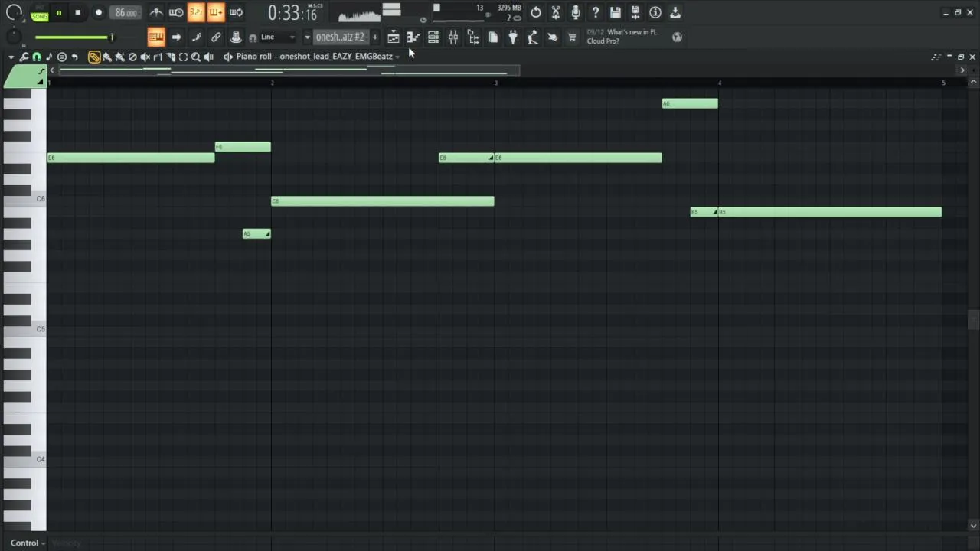Click the tempo field showing 86.000
Image resolution: width=980 pixels, height=551 pixels.
tap(126, 13)
